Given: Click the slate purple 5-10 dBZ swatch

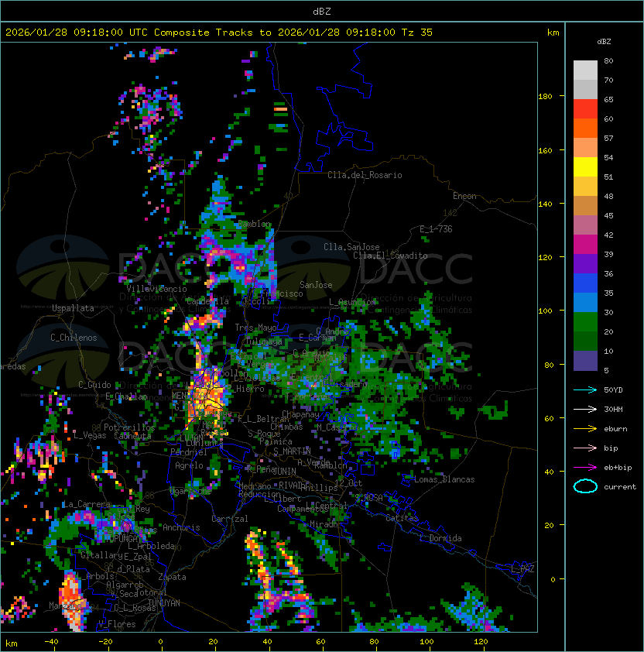Looking at the screenshot, I should 585,361.
